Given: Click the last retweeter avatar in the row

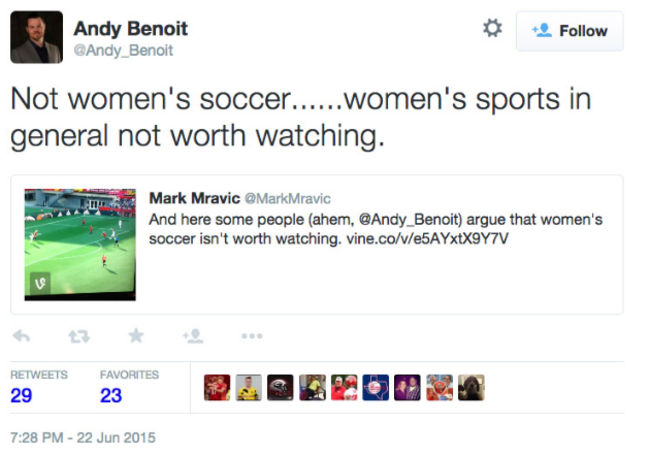Looking at the screenshot, I should 471,388.
